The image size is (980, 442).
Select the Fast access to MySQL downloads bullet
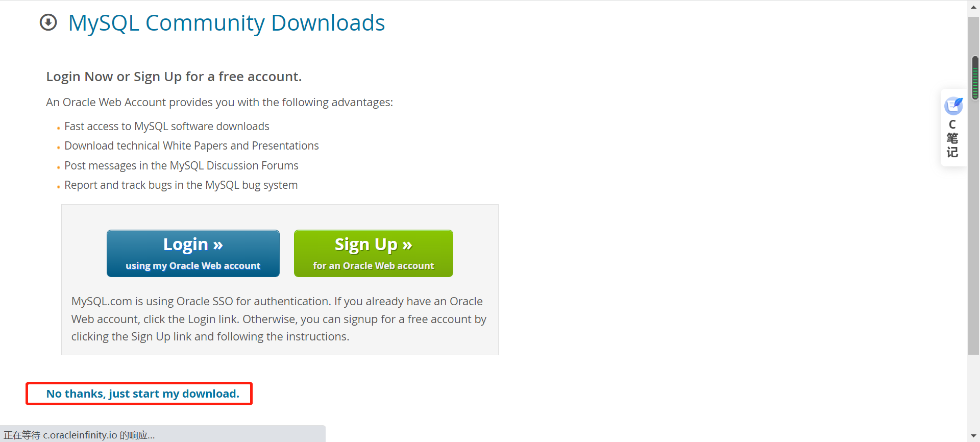167,127
